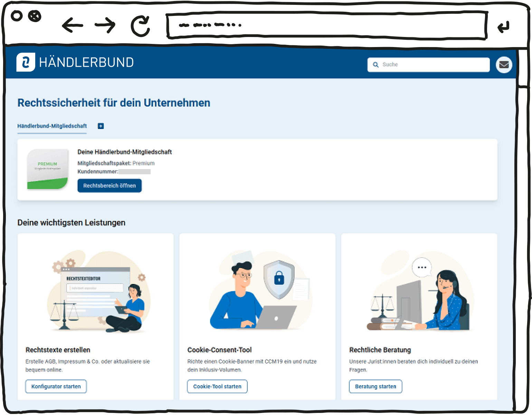Click Beratung starten button
This screenshot has width=532, height=415.
pos(376,387)
